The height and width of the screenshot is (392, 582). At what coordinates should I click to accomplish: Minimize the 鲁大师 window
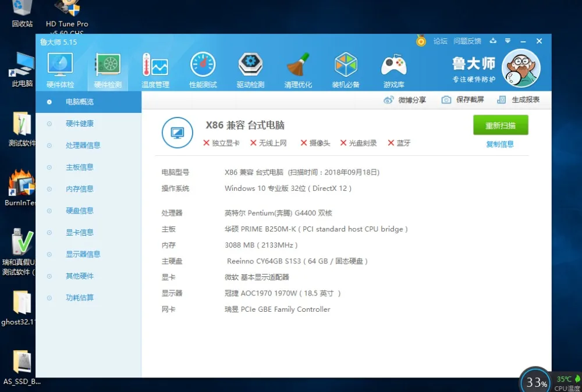coord(523,41)
